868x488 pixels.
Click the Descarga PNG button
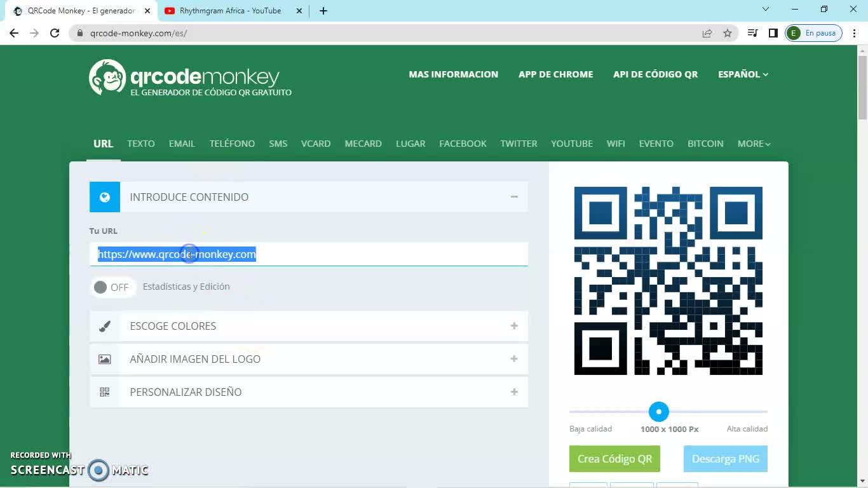[726, 459]
